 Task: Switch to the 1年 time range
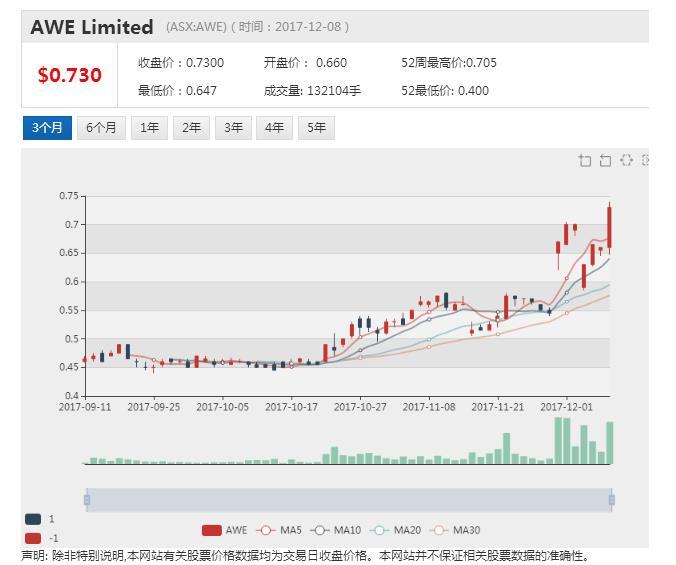[x=149, y=128]
